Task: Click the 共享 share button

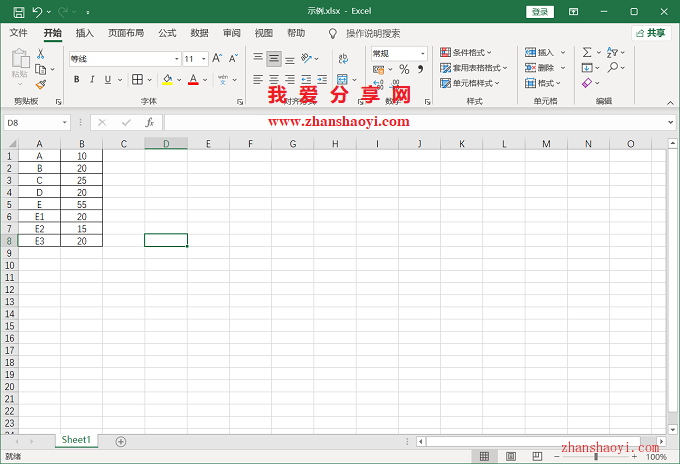Action: click(x=651, y=33)
